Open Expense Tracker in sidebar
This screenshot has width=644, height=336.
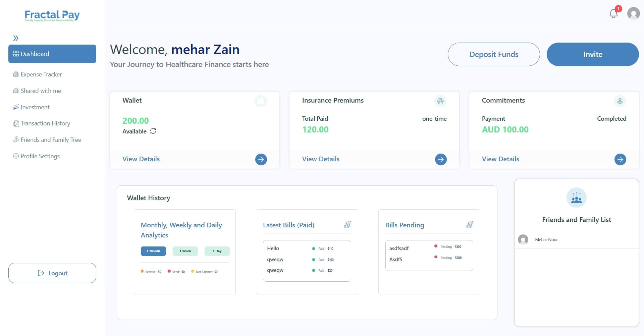pyautogui.click(x=41, y=74)
